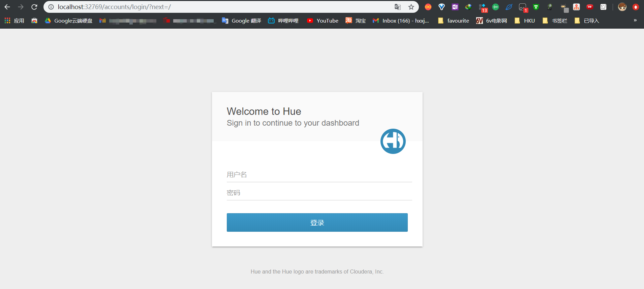This screenshot has height=289, width=644.
Task: Open the 书签栏 bookmarks folder
Action: pos(555,21)
